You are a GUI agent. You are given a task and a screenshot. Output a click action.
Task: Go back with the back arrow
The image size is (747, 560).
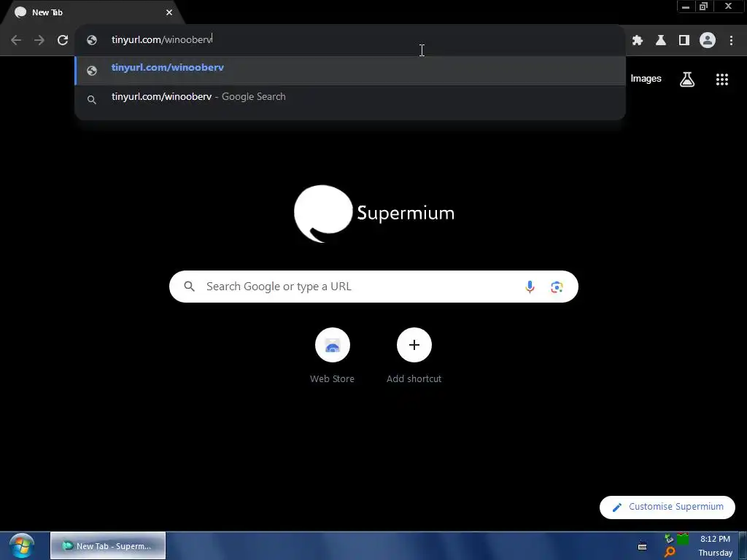(x=16, y=40)
